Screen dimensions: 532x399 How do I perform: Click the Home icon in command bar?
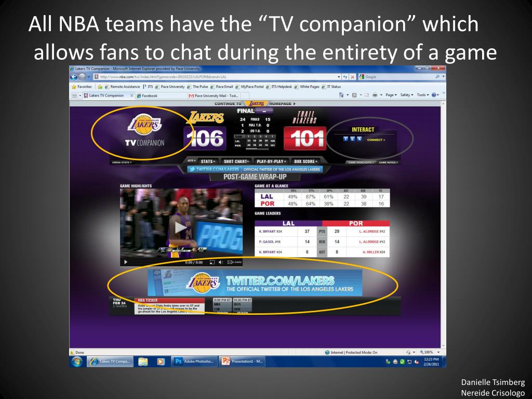coord(341,95)
